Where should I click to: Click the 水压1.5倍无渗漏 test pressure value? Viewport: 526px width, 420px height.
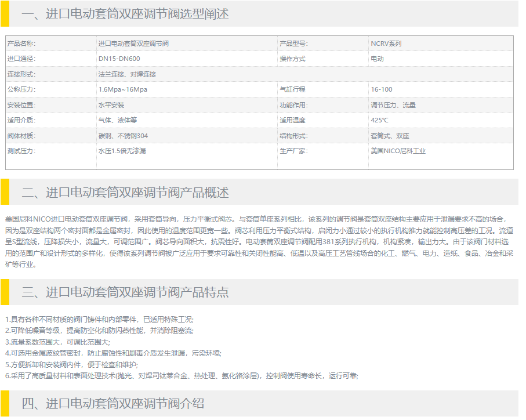click(122, 151)
